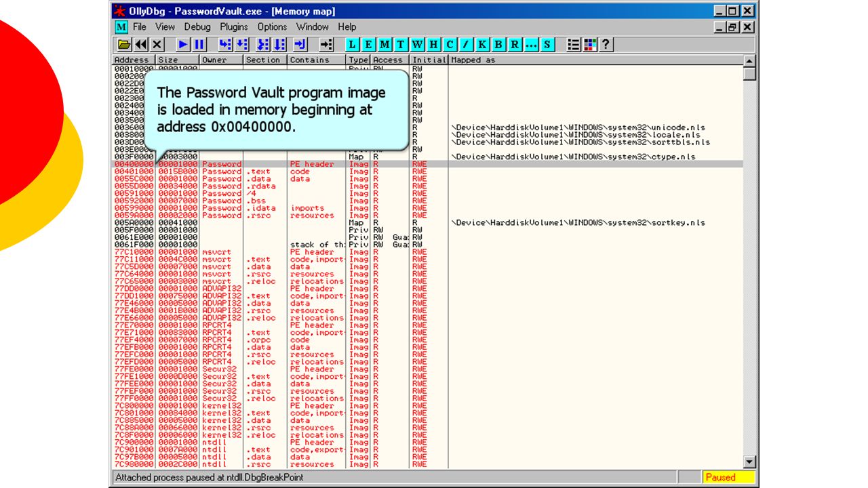Image resolution: width=868 pixels, height=488 pixels.
Task: Select the row at address 7C800000
Action: pos(427,406)
